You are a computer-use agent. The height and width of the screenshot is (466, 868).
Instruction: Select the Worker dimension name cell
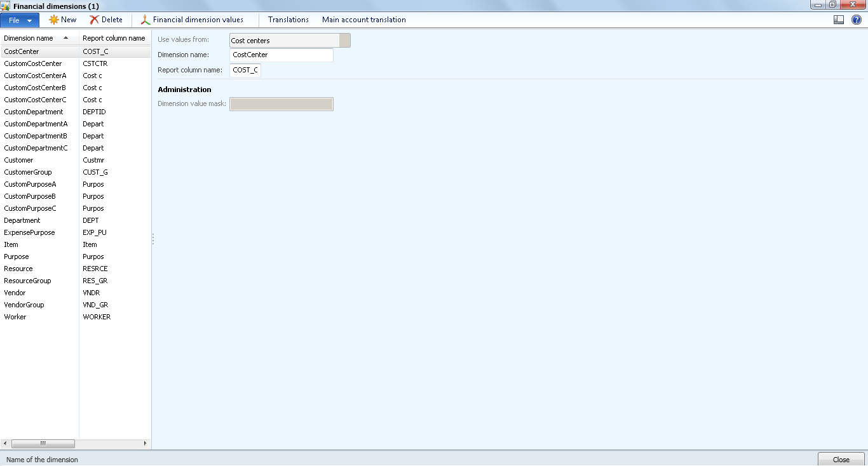coord(39,317)
